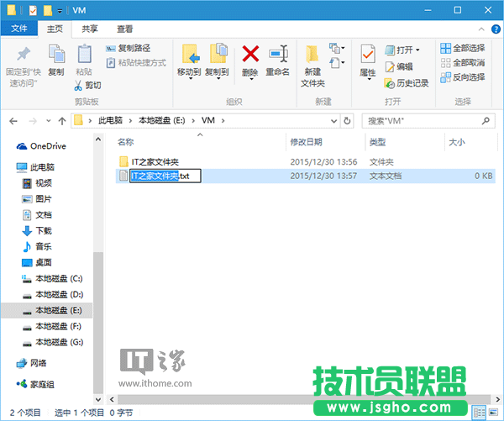Open Music in navigation pane

click(x=37, y=247)
